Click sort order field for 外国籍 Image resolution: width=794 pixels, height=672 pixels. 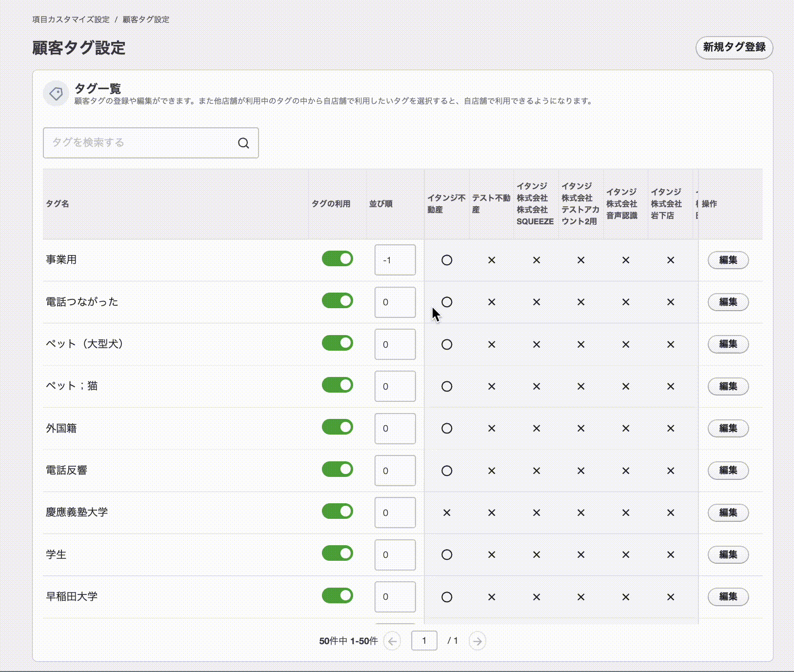pos(395,428)
